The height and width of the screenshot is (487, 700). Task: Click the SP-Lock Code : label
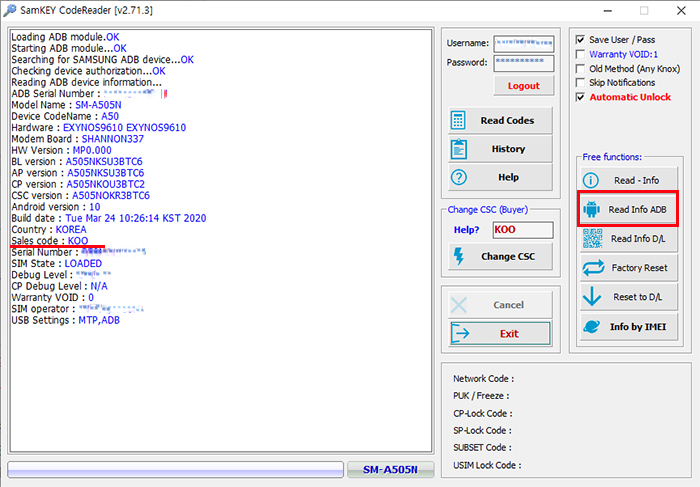[482, 431]
